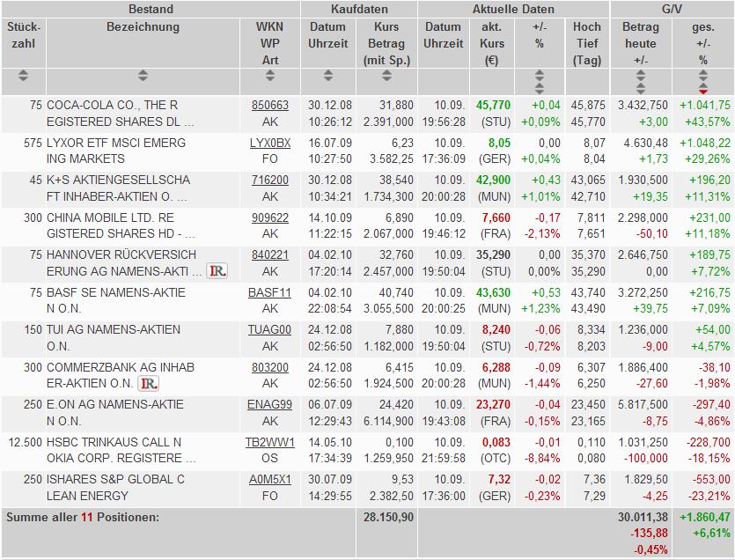
Task: Open WKN link ENAG99
Action: pyautogui.click(x=269, y=404)
